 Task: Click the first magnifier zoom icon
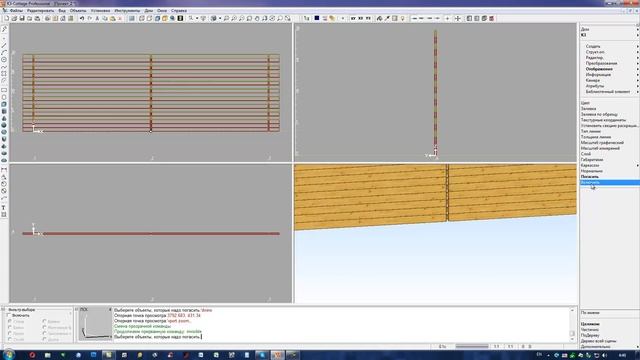pos(226,18)
